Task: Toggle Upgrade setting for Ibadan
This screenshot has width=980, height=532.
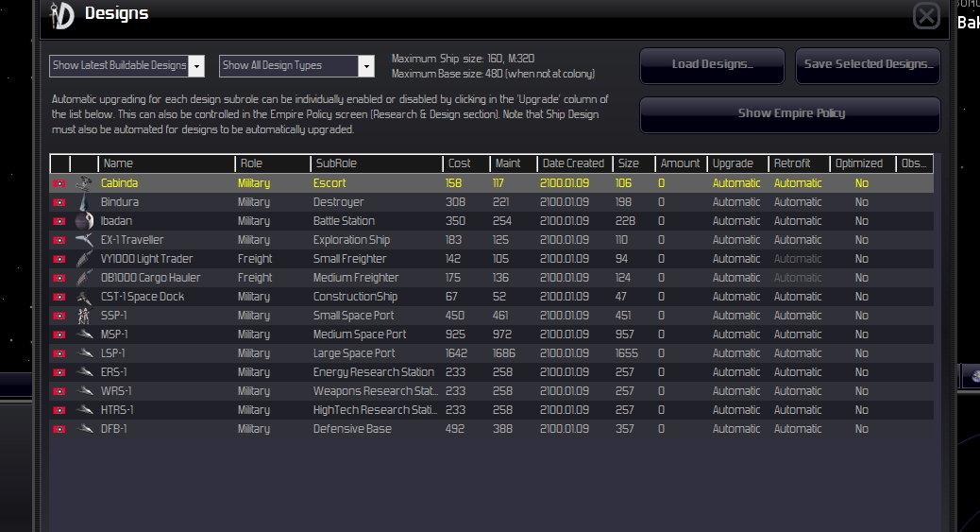Action: 736,221
